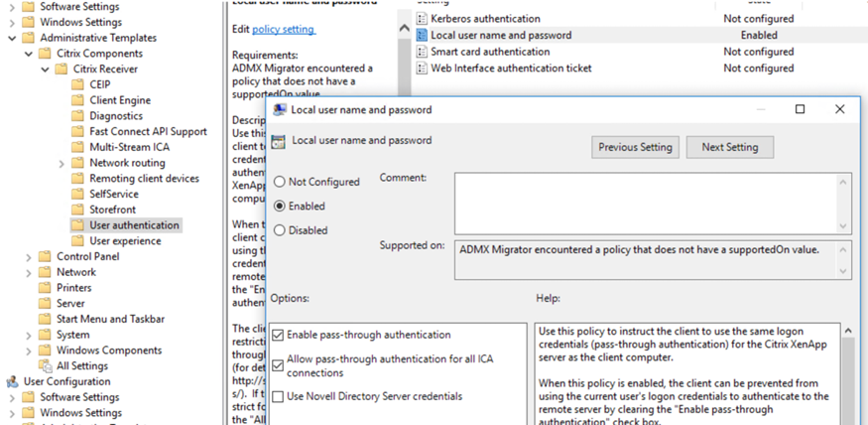This screenshot has width=868, height=425.
Task: Click the Comment box scroll down arrow
Action: [x=842, y=226]
